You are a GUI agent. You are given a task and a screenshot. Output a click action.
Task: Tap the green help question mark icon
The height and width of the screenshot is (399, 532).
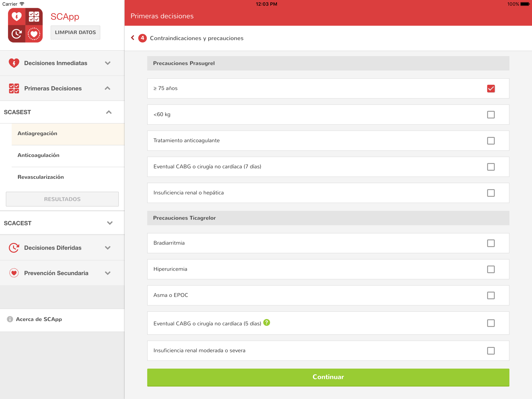pyautogui.click(x=266, y=322)
